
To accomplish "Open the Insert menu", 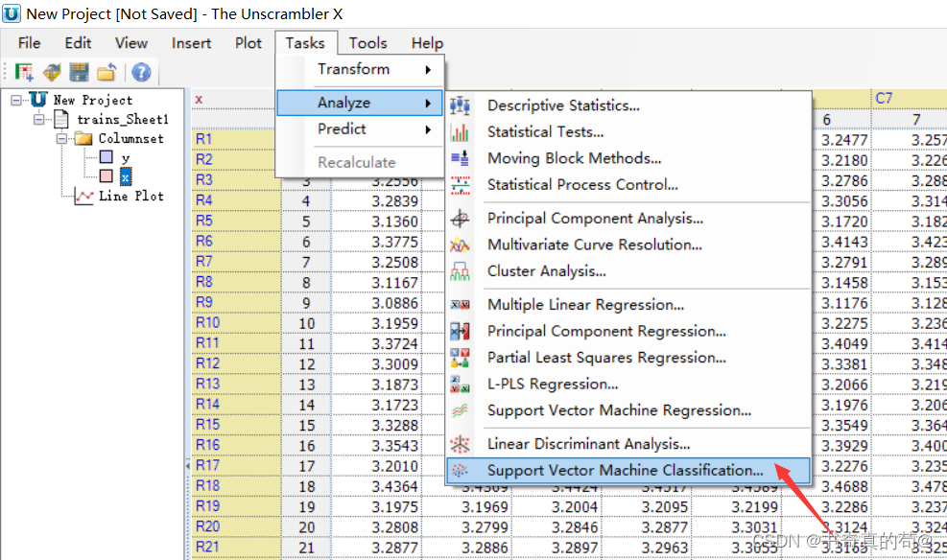I will pos(192,43).
